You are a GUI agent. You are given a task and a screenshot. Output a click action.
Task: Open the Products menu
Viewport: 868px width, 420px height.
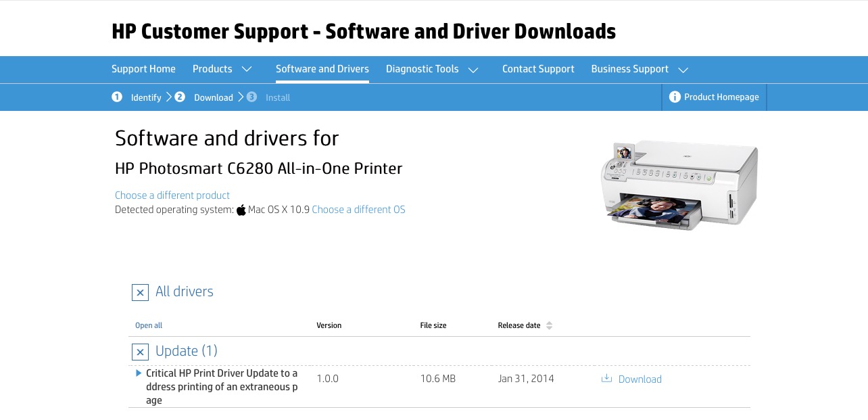[212, 69]
